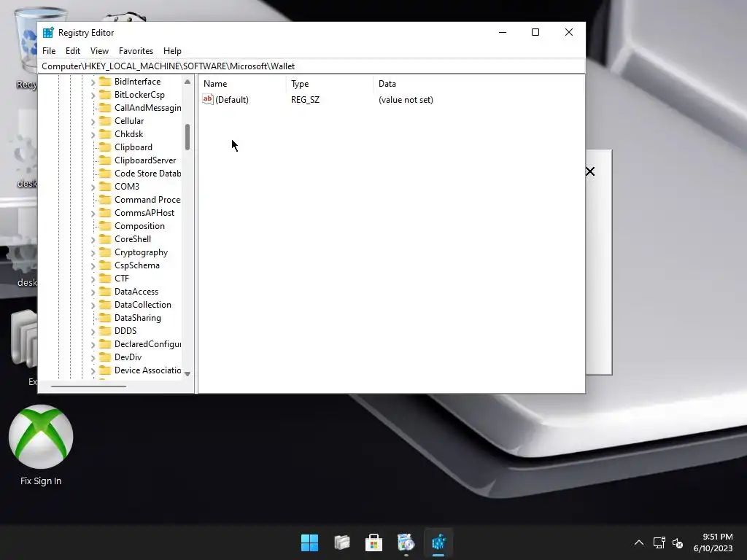Expand the COM3 key
Viewport: 747px width, 560px height.
tap(93, 187)
